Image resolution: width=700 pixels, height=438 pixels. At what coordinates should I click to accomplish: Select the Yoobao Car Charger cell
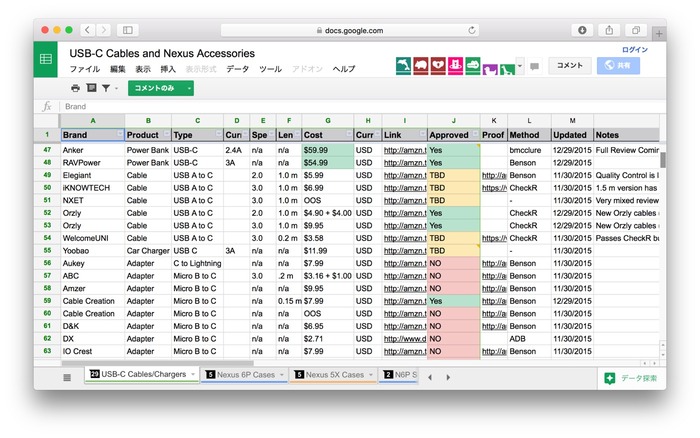[x=148, y=250]
